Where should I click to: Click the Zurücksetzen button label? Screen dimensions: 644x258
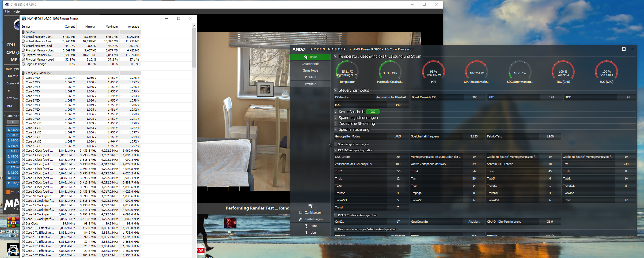click(314, 212)
